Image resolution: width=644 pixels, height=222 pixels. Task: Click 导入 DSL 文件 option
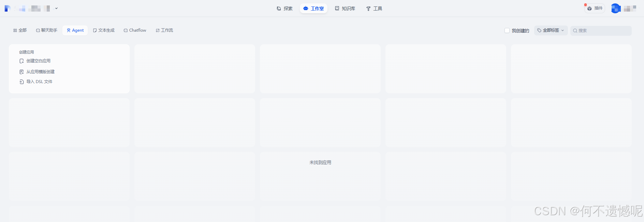[x=39, y=82]
